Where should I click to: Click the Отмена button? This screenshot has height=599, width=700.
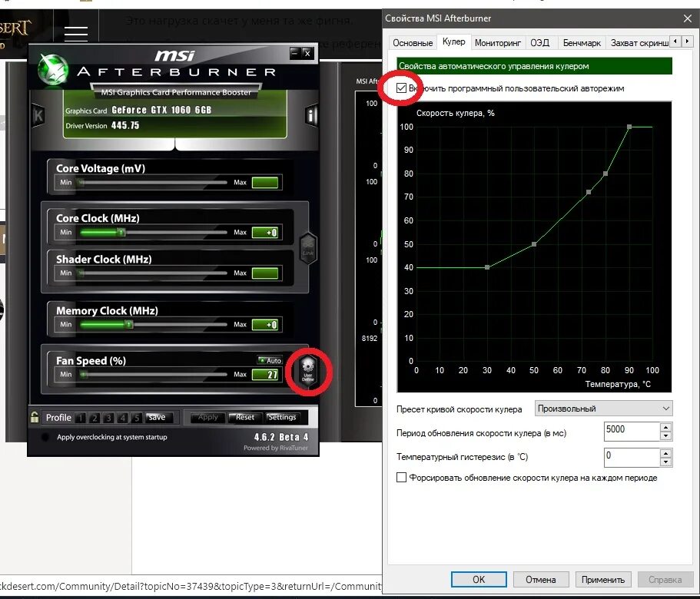click(541, 579)
